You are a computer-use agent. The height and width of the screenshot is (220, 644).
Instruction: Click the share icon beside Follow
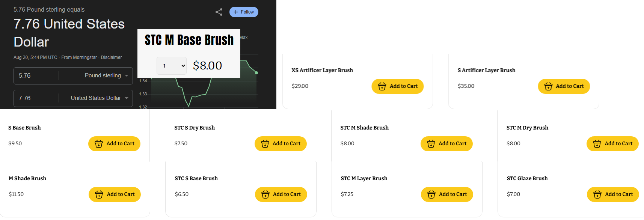[219, 12]
